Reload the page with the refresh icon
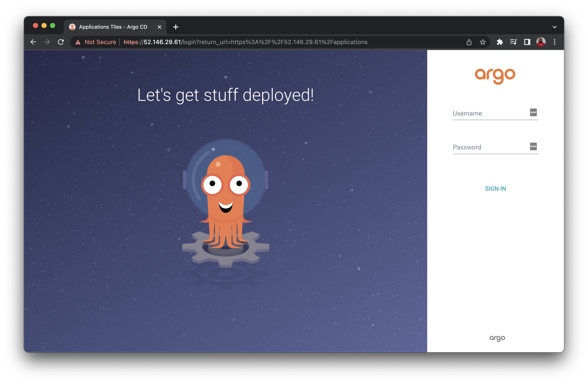This screenshot has width=588, height=384. [61, 42]
